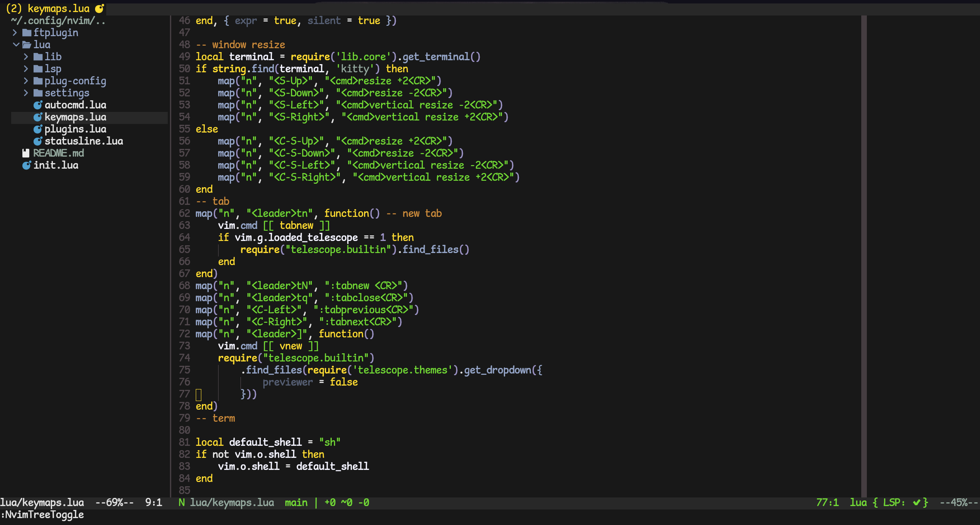Viewport: 980px width, 525px height.
Task: Click the README.md file icon
Action: tap(26, 153)
